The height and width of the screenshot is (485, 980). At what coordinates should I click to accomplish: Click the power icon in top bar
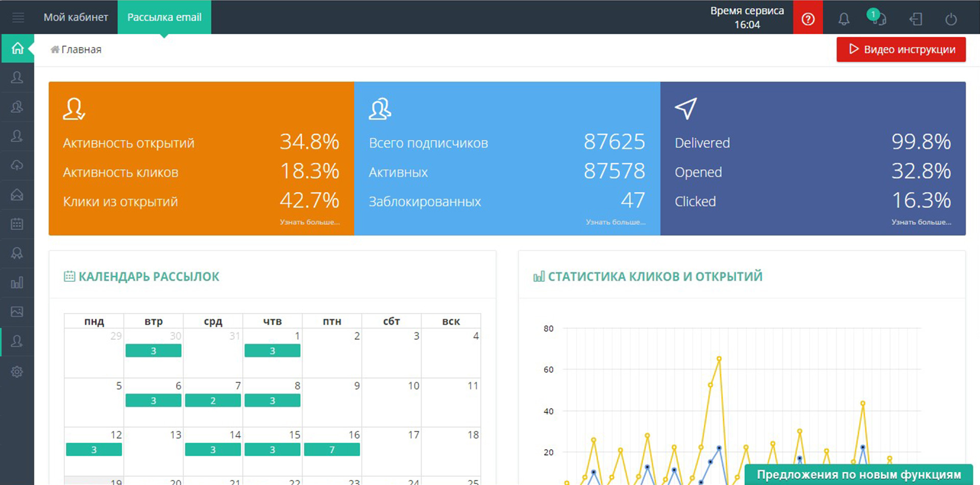click(x=950, y=19)
